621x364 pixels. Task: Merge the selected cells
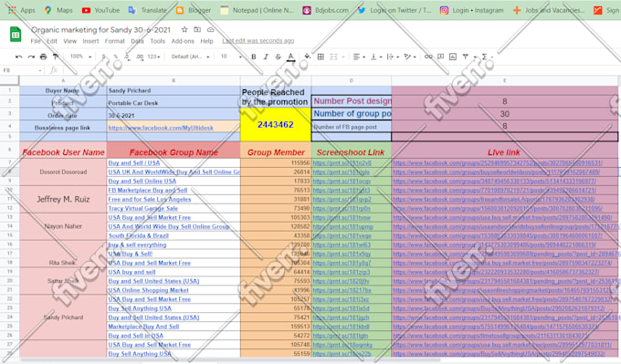(333, 57)
